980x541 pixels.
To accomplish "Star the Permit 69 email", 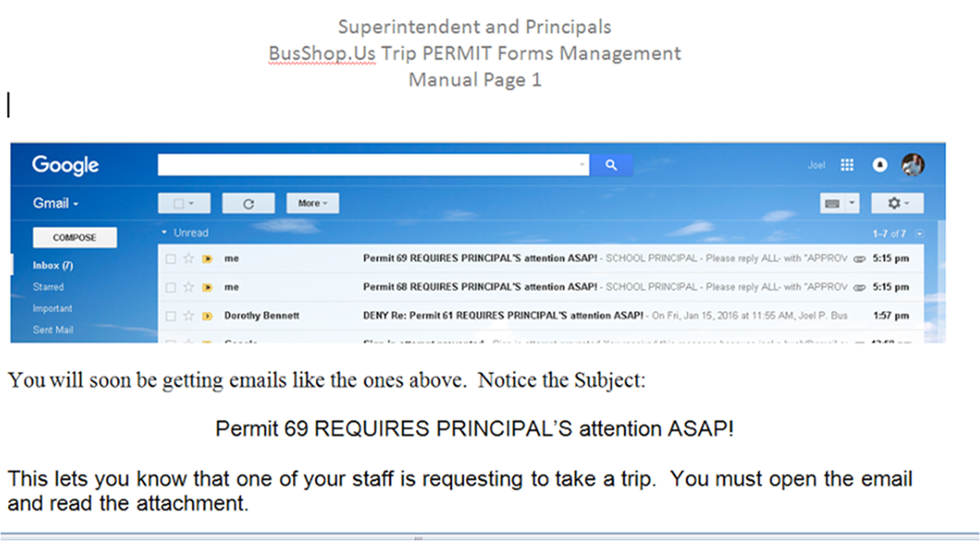I will pyautogui.click(x=189, y=258).
